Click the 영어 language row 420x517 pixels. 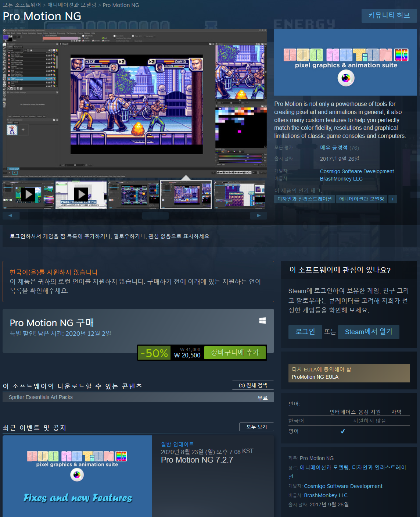coord(349,431)
